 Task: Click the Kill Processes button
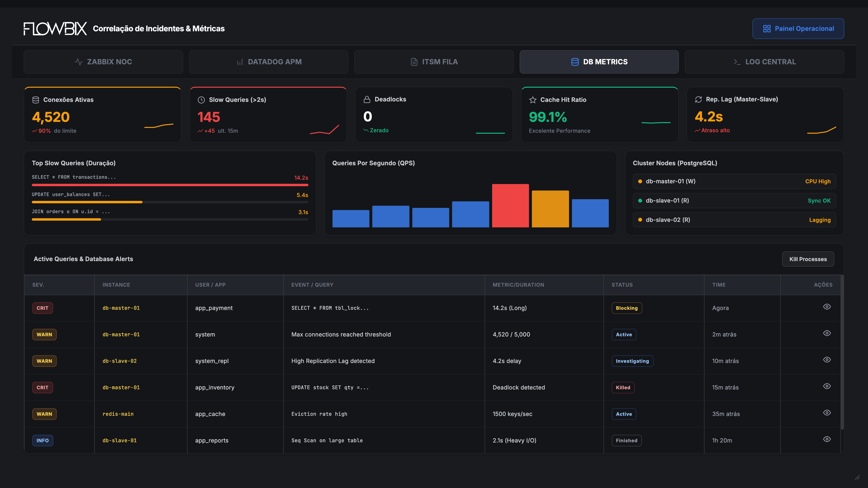point(808,259)
